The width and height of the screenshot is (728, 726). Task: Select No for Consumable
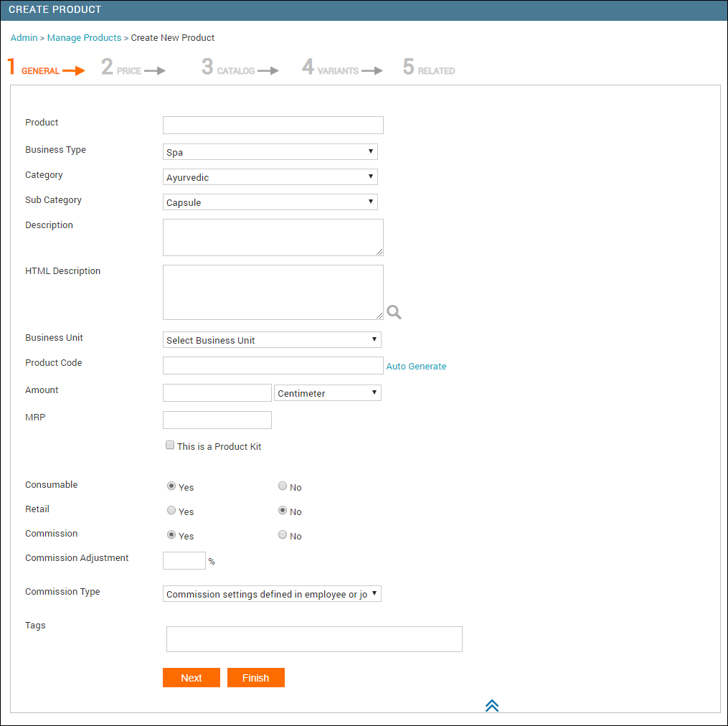(283, 486)
